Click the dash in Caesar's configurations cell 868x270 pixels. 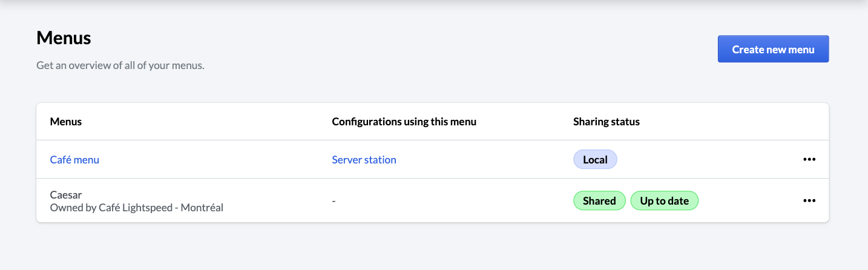[x=334, y=201]
